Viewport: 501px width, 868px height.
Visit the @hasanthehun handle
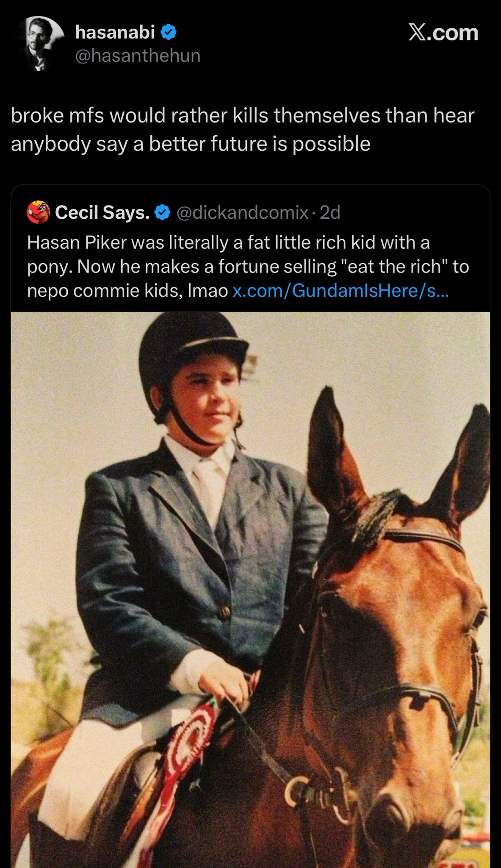[x=138, y=56]
